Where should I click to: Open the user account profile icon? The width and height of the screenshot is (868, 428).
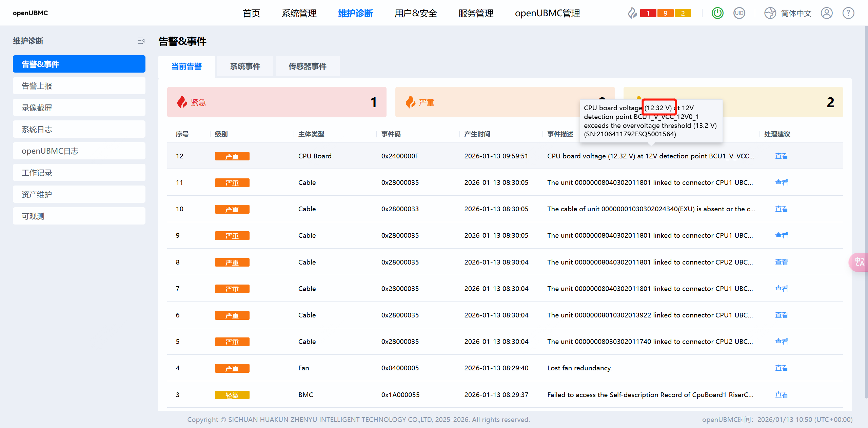827,13
